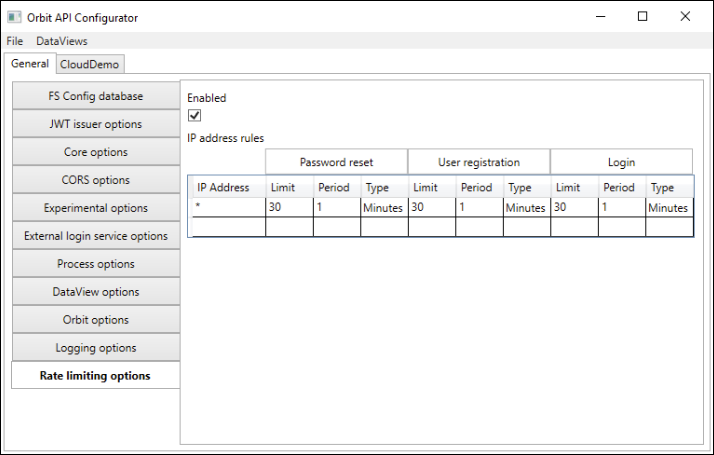Open the File menu
This screenshot has width=714, height=455.
pos(15,41)
